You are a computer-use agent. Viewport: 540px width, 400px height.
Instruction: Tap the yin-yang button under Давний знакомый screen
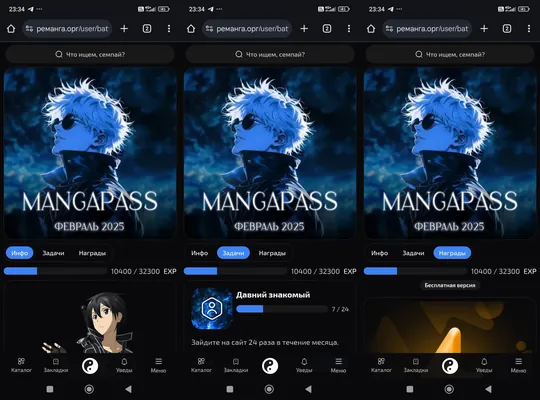pyautogui.click(x=270, y=366)
